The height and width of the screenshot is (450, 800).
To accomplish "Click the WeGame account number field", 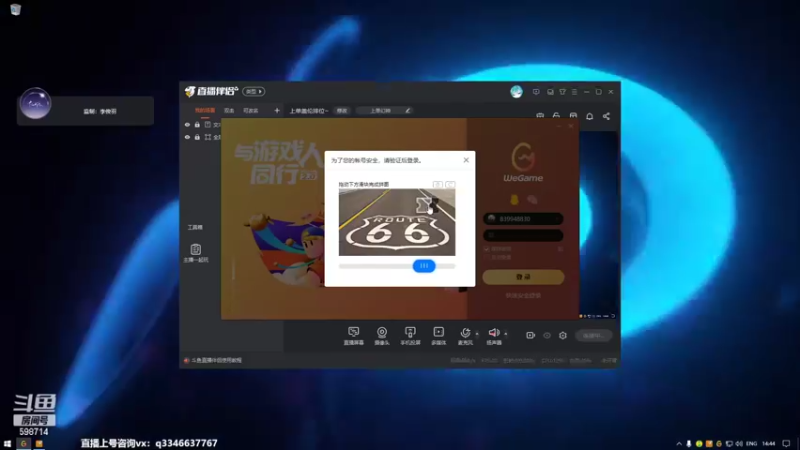I will point(523,219).
